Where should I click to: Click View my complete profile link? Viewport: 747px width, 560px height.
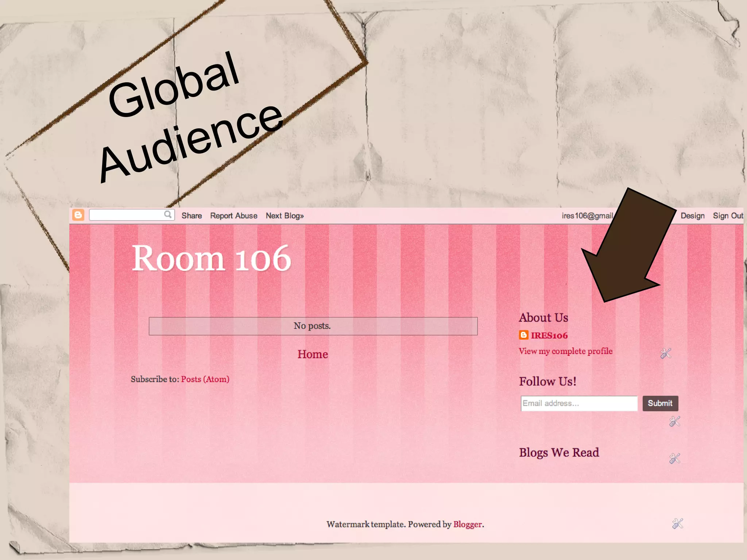(x=565, y=351)
